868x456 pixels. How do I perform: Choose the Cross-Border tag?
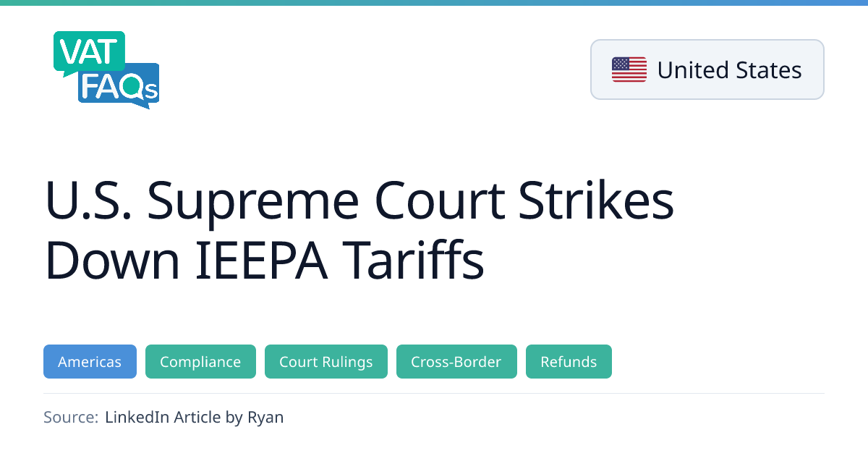(456, 362)
